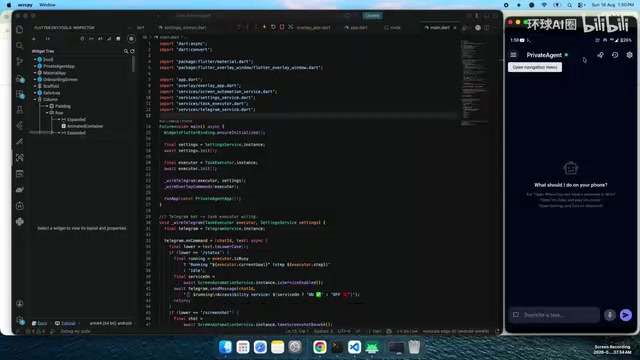Stop the debug session
The image size is (640, 360).
pyautogui.click(x=282, y=27)
